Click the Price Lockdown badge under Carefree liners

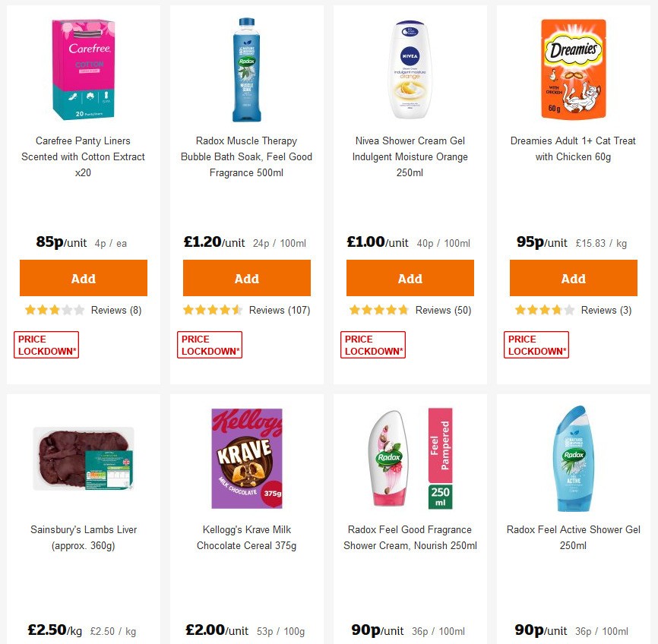46,344
